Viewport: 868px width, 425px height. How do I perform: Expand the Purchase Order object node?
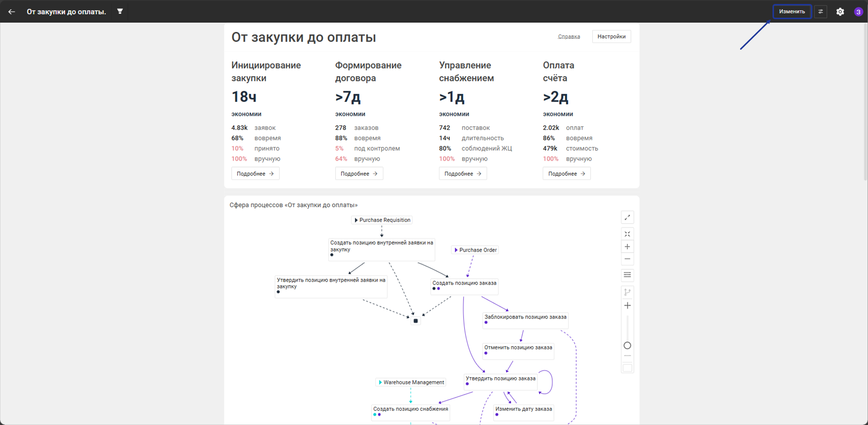475,250
